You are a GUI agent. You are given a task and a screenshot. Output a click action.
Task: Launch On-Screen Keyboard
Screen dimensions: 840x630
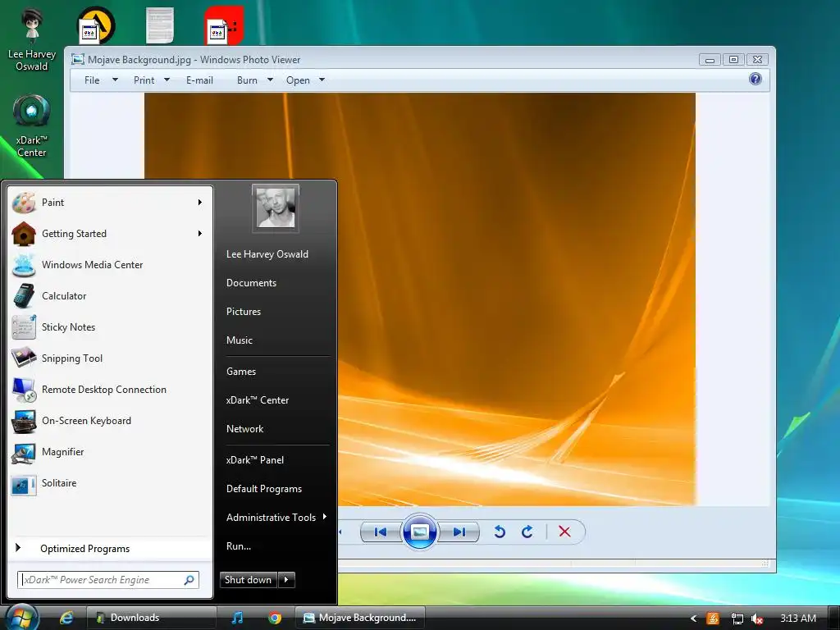point(109,421)
